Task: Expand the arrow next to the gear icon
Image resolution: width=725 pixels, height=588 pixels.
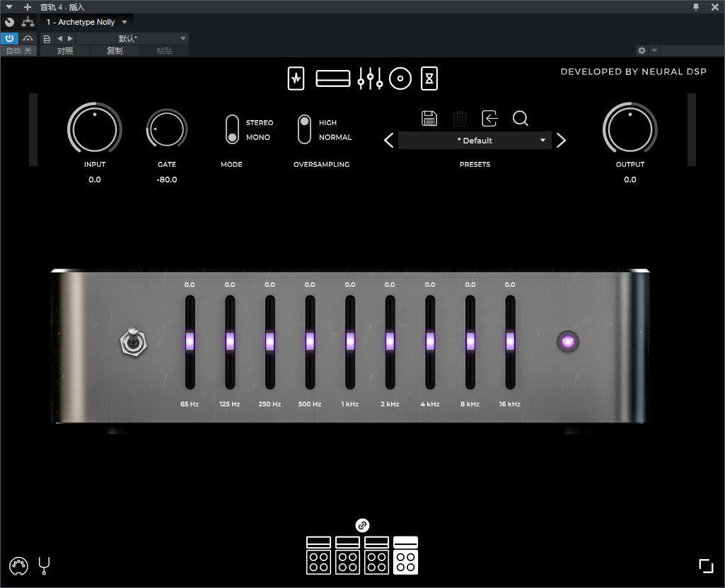Action: coord(654,50)
